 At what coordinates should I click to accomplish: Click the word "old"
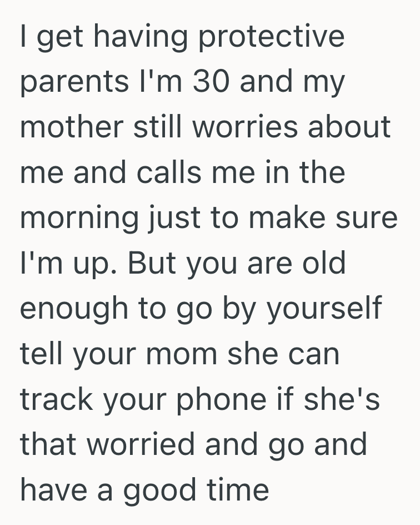(323, 262)
